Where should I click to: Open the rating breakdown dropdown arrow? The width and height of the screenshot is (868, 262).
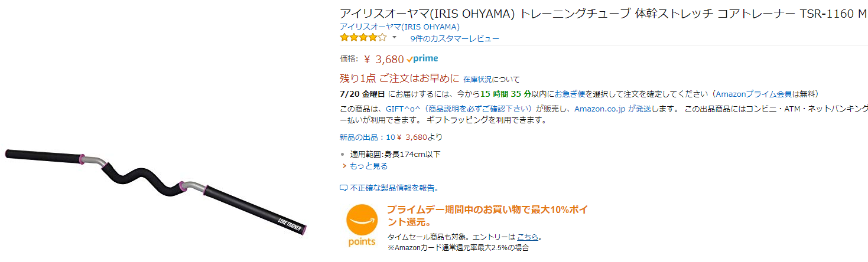[x=394, y=38]
